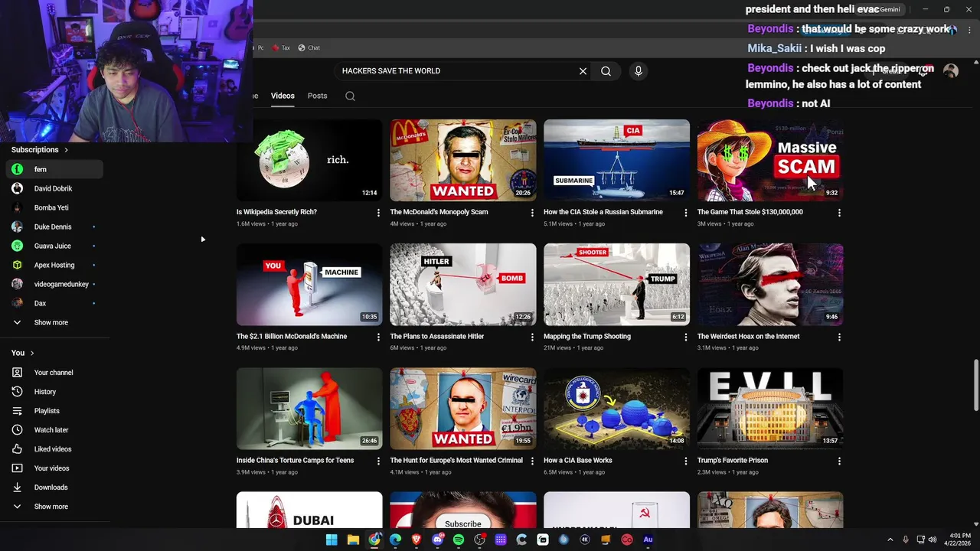Search within channel magnifier icon
The height and width of the screenshot is (551, 980).
point(350,96)
